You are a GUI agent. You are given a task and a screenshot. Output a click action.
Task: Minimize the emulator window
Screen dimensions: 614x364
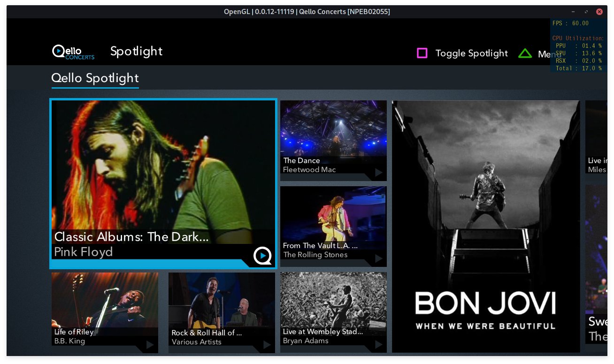(574, 11)
